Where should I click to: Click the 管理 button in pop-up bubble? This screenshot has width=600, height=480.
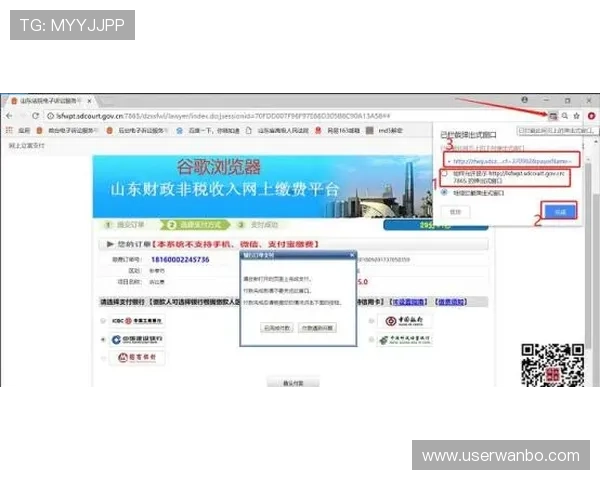[455, 212]
